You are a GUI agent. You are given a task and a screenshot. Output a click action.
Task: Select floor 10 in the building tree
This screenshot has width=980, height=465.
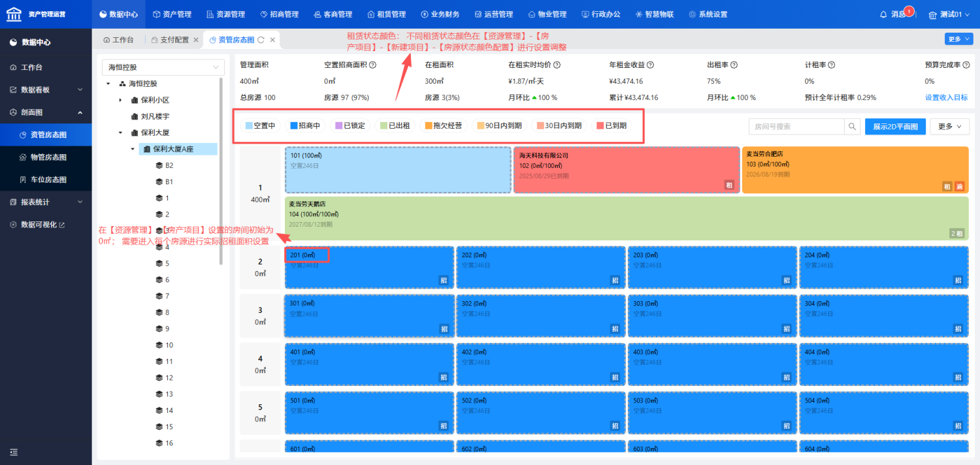click(x=169, y=345)
